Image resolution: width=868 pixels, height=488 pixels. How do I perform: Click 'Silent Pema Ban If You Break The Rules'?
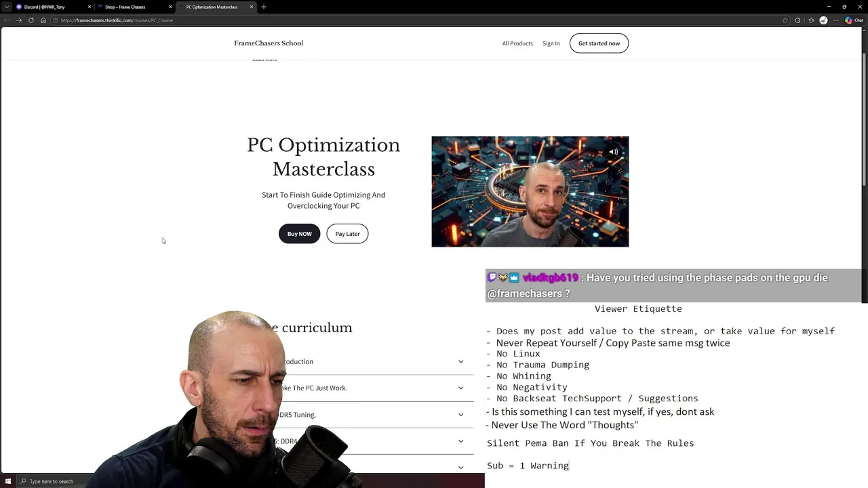590,443
